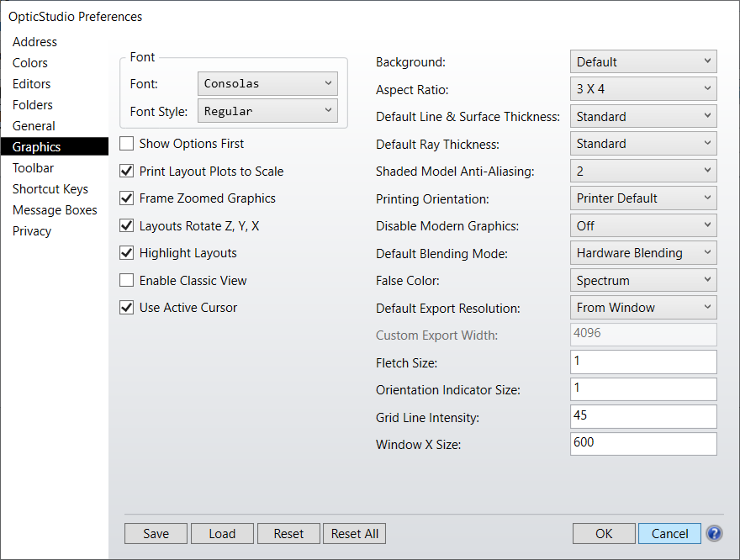The height and width of the screenshot is (560, 740).
Task: Click the Window X Size text field
Action: point(643,444)
